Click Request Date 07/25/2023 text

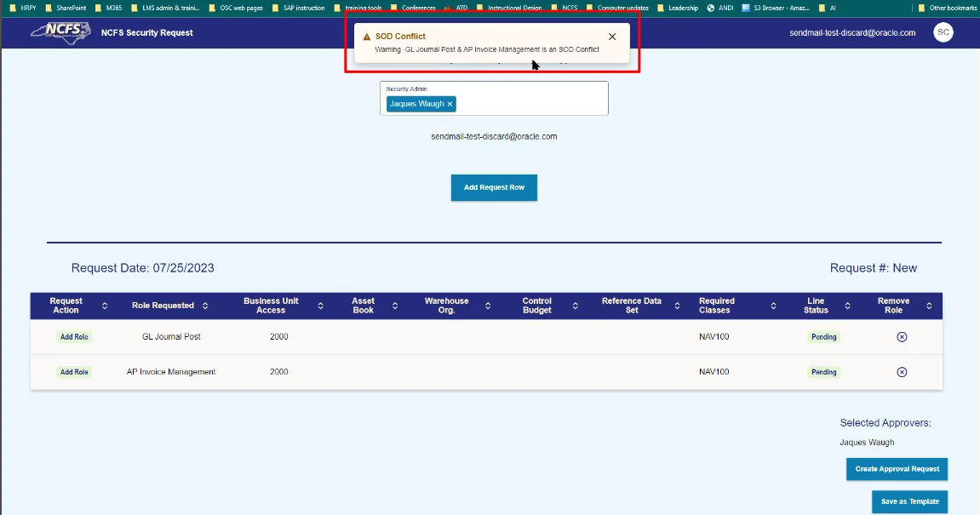[x=142, y=268]
